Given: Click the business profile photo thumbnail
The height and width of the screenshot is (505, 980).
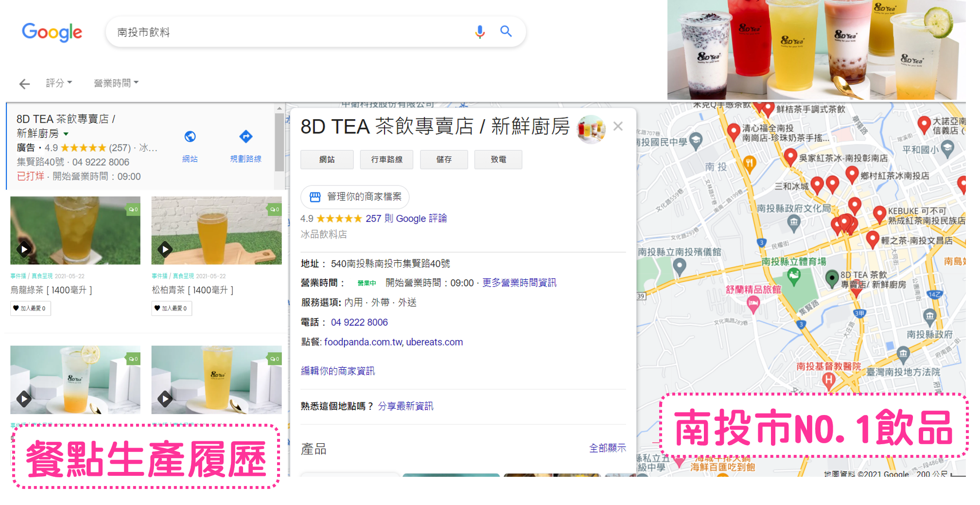Looking at the screenshot, I should [x=591, y=129].
